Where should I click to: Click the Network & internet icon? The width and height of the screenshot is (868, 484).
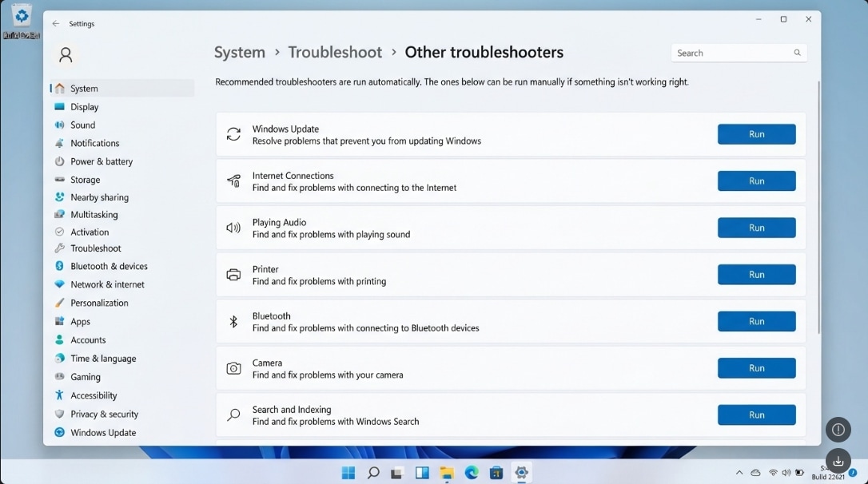click(59, 284)
